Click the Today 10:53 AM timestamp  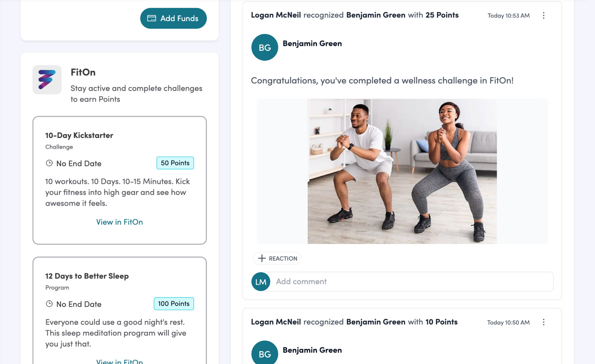click(x=508, y=16)
